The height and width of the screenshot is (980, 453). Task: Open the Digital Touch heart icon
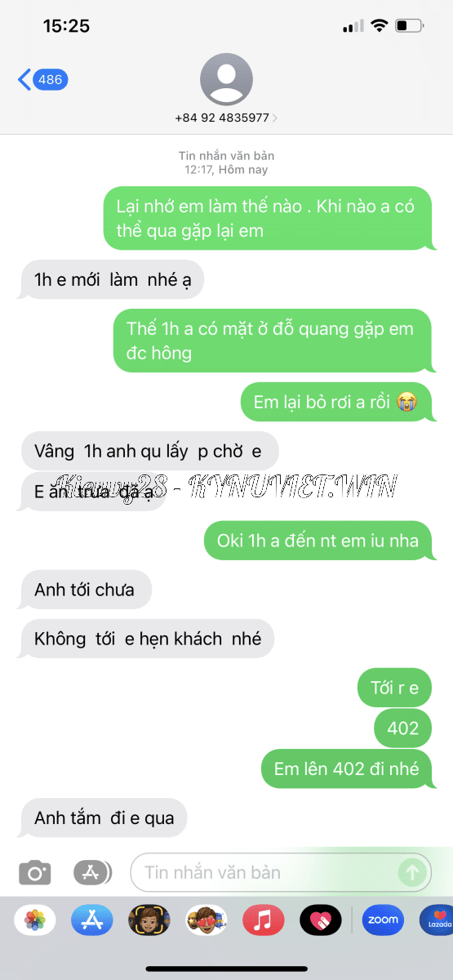pos(320,920)
